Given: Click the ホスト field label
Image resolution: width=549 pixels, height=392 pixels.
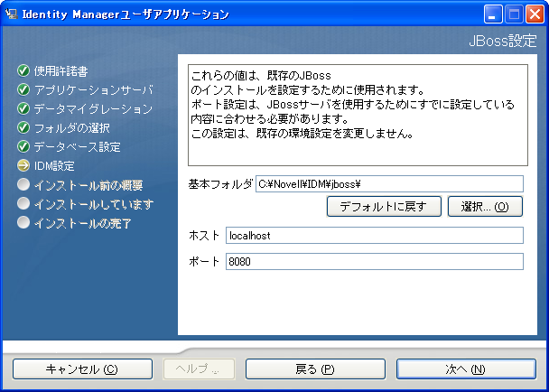Looking at the screenshot, I should tap(204, 236).
